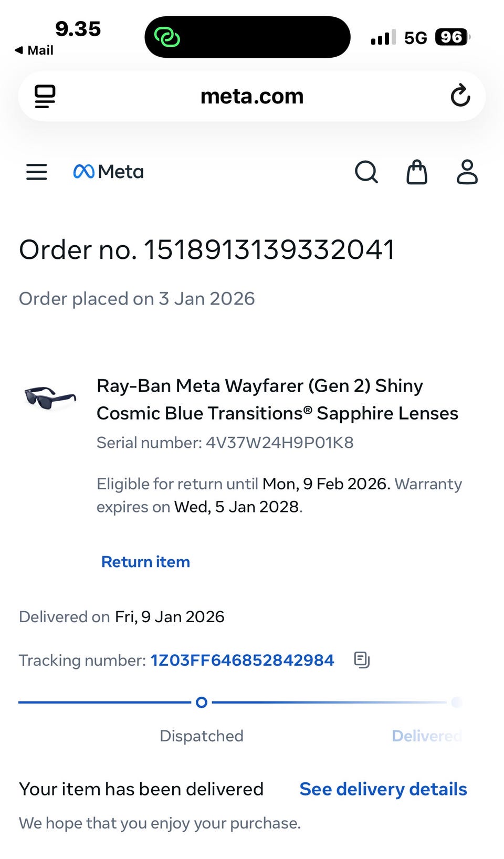Select the Dispatched progress marker

coord(202,703)
